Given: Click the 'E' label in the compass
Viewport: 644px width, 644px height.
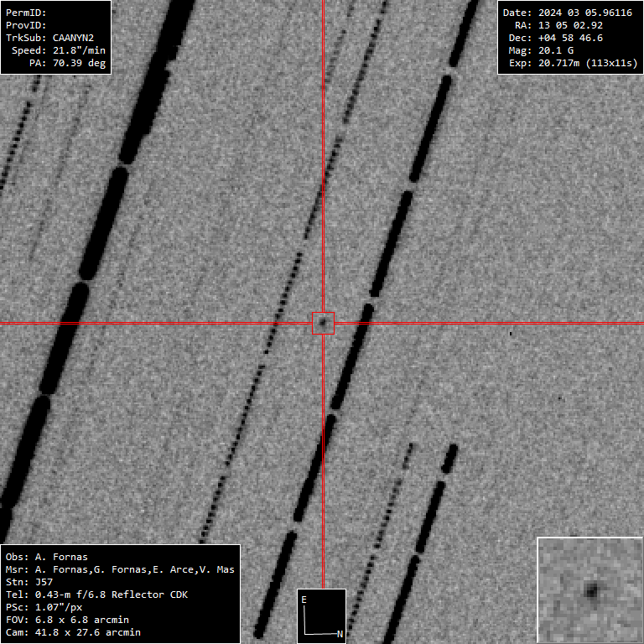Looking at the screenshot, I should pyautogui.click(x=304, y=600).
